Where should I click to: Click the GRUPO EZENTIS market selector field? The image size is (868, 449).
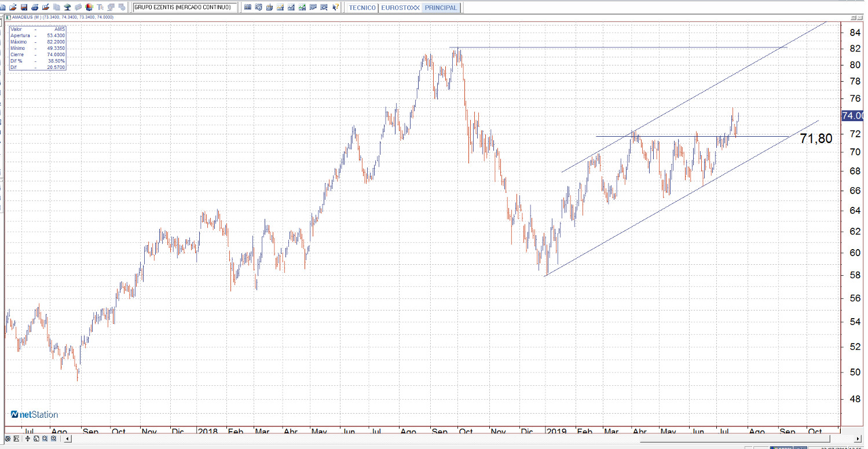click(185, 8)
